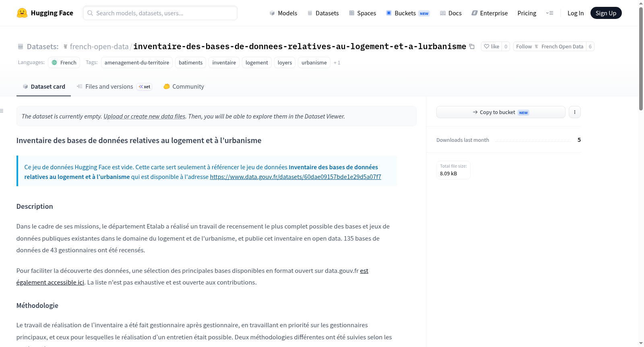Click the Docs book icon in navigation
The image size is (644, 347).
(443, 13)
